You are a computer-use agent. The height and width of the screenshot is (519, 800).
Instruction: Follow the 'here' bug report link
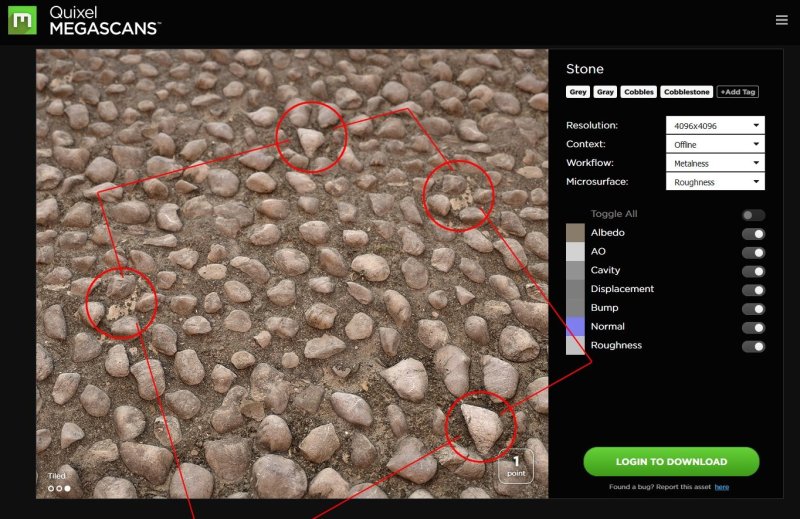[x=721, y=487]
